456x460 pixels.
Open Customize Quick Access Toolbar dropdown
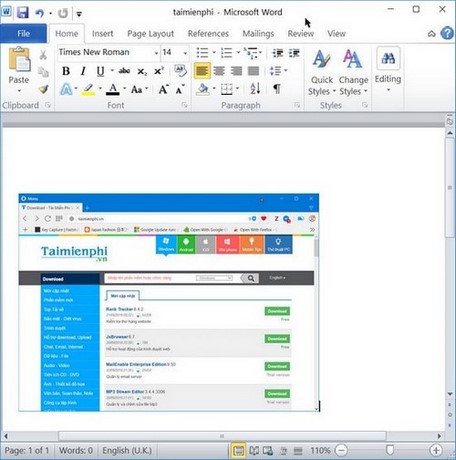click(x=79, y=14)
